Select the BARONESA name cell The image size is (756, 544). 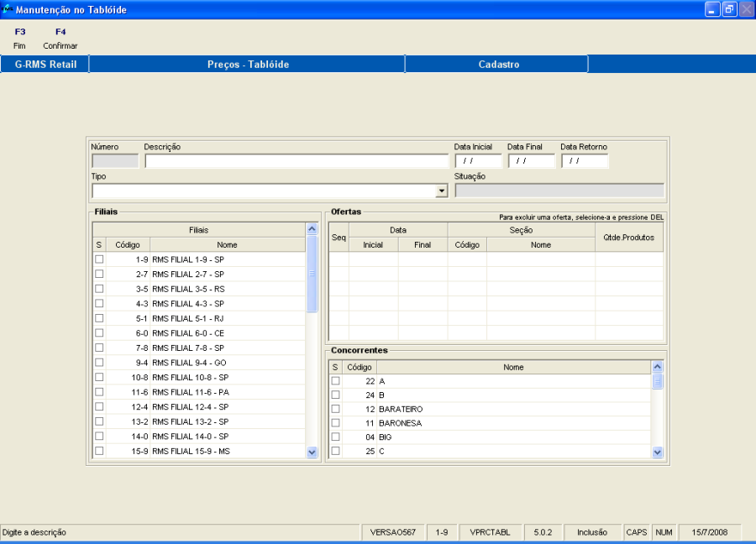[513, 423]
